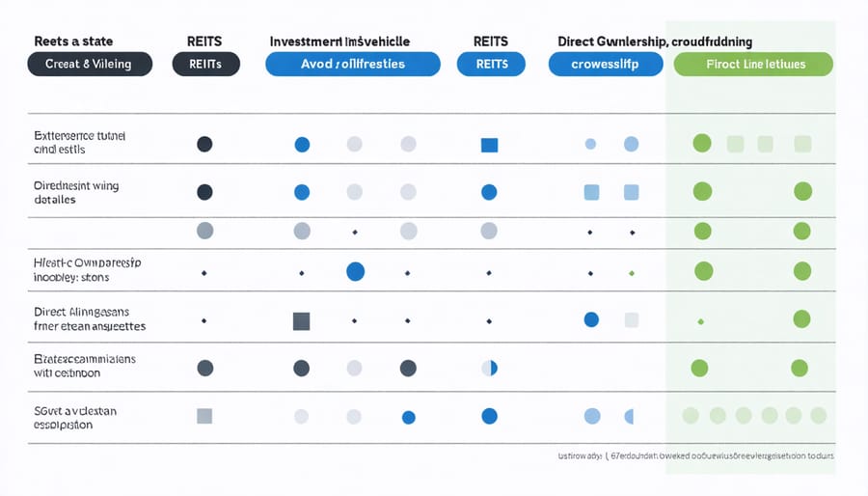The height and width of the screenshot is (496, 868).
Task: Click the half-filled circle in Blatexceaminialans row
Action: [x=489, y=368]
